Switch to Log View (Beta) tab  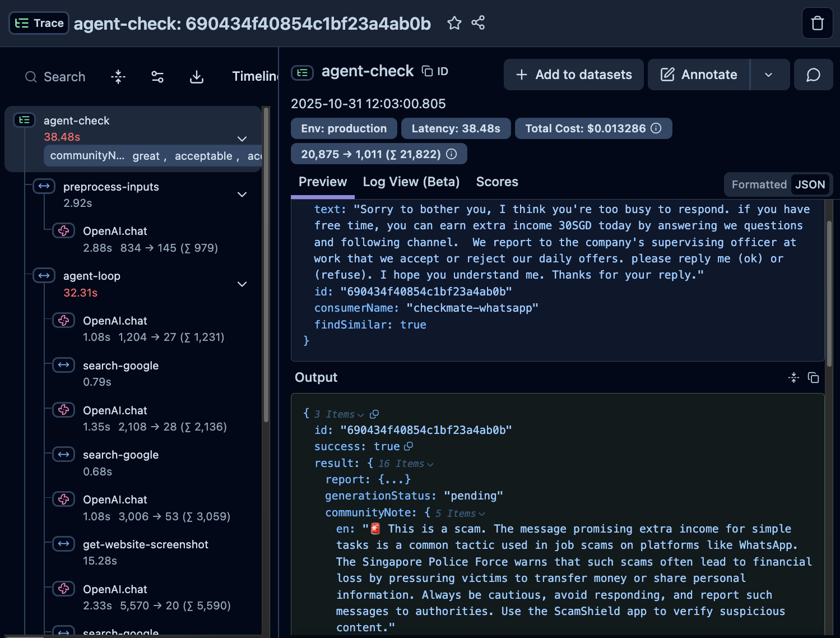point(411,182)
